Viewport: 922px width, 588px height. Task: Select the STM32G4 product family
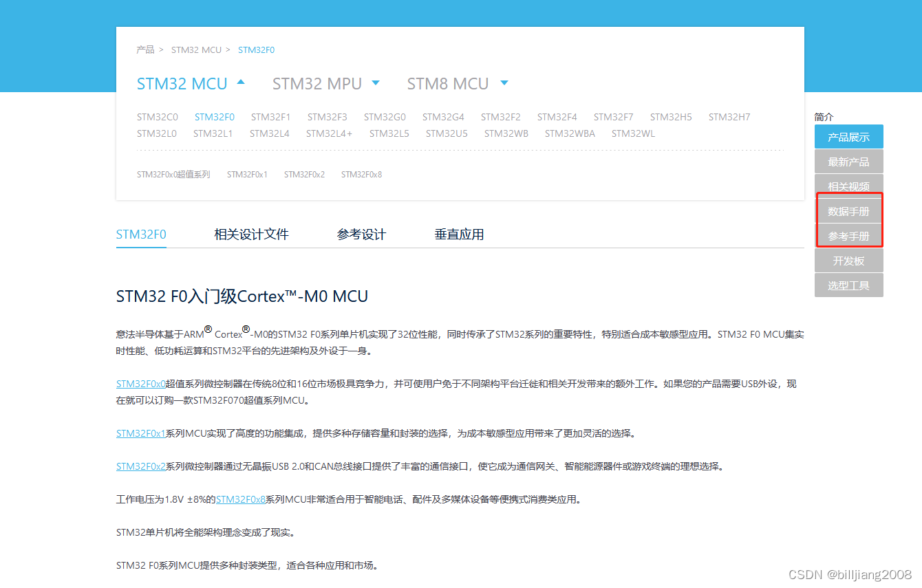pyautogui.click(x=443, y=117)
